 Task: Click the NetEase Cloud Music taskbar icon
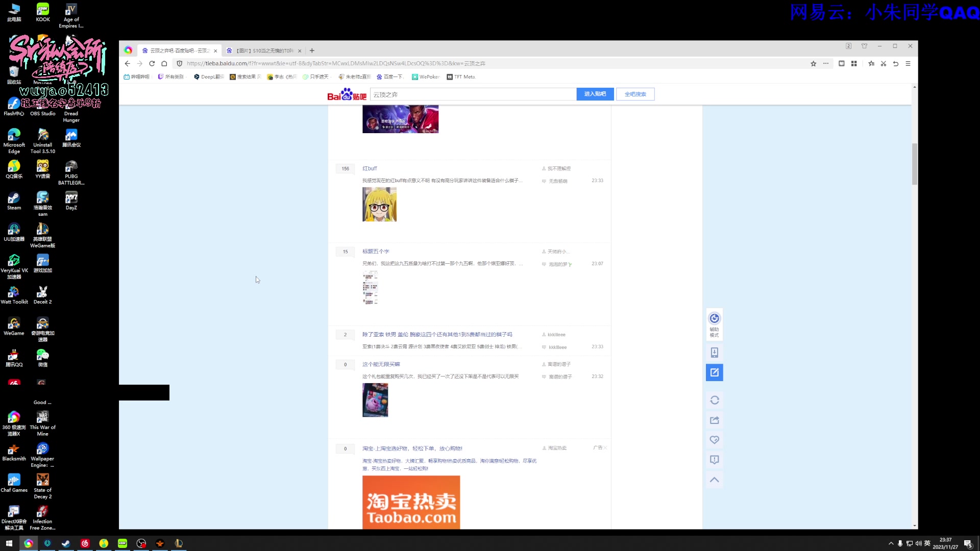click(85, 543)
